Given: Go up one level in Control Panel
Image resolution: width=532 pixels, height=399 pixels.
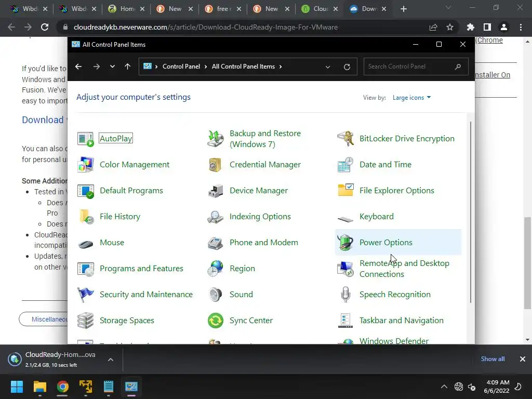Looking at the screenshot, I should click(128, 66).
